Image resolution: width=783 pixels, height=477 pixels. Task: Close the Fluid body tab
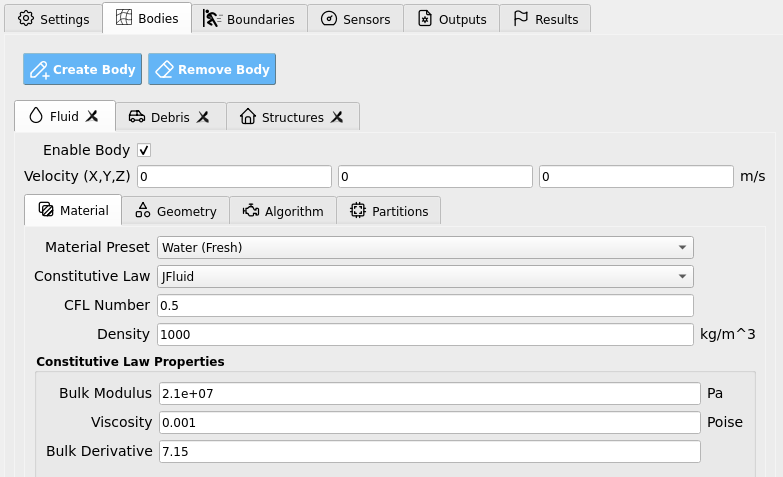pos(92,116)
